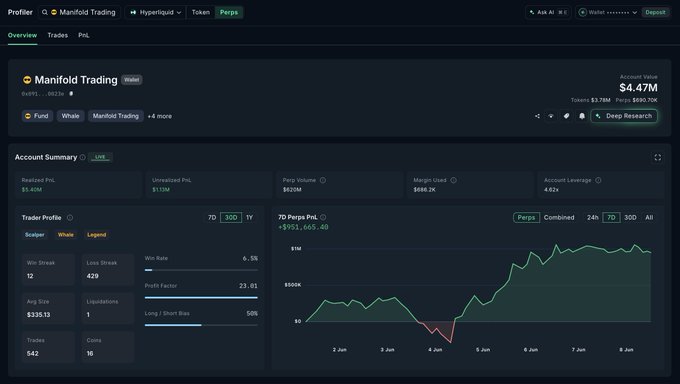680x384 pixels.
Task: Select Combined in the PnL chart
Action: [559, 217]
